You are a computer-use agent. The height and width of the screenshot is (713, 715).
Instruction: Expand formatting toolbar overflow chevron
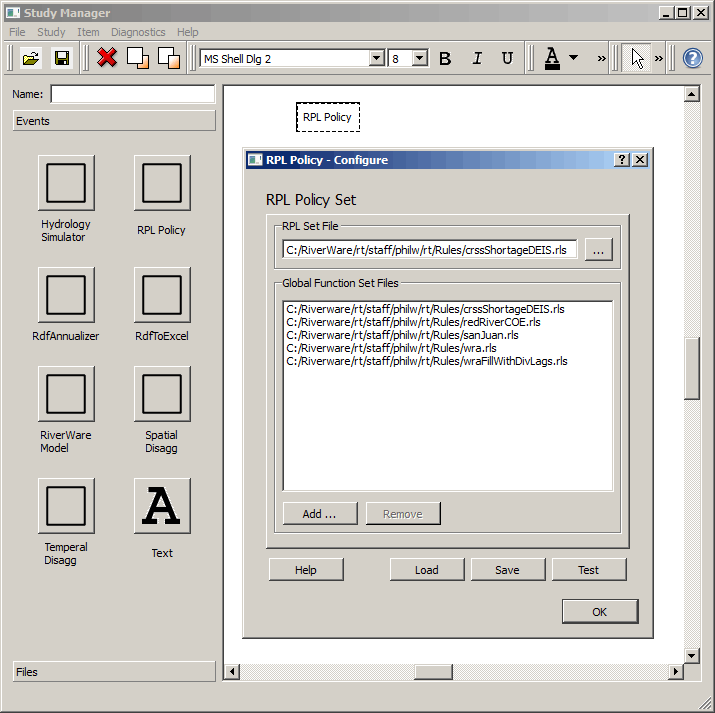(601, 58)
